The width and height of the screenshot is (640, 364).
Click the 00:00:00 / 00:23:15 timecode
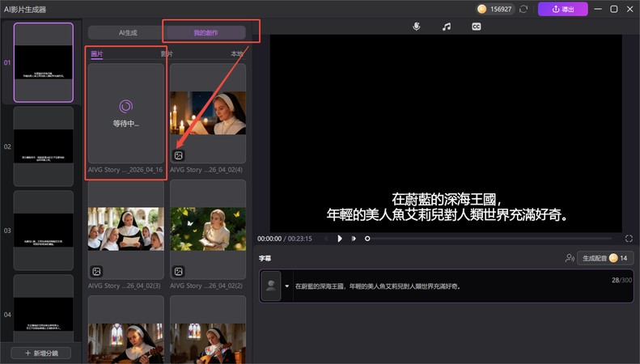pyautogui.click(x=285, y=239)
